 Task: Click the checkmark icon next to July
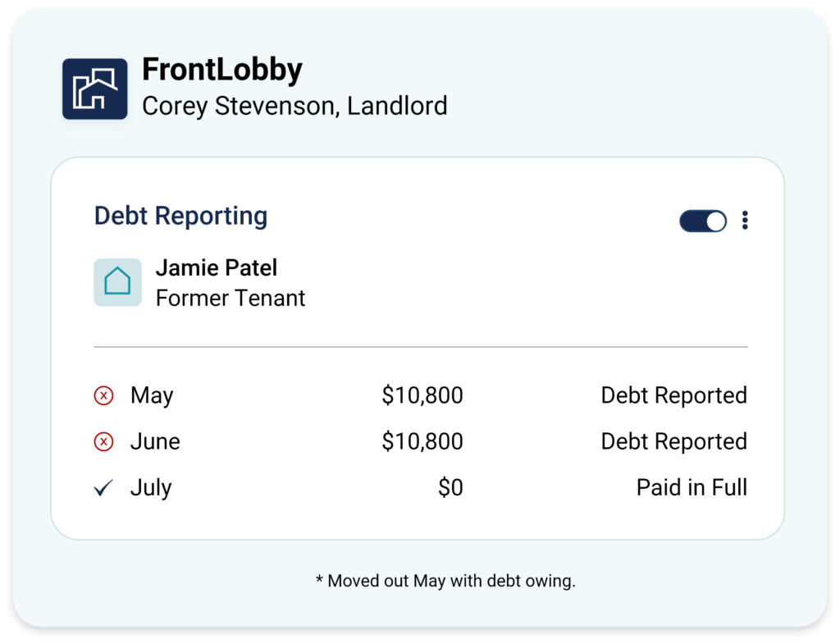pyautogui.click(x=103, y=487)
